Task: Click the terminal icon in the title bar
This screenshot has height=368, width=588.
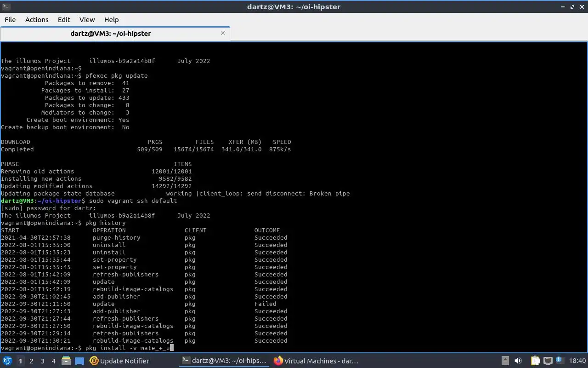Action: (x=6, y=6)
